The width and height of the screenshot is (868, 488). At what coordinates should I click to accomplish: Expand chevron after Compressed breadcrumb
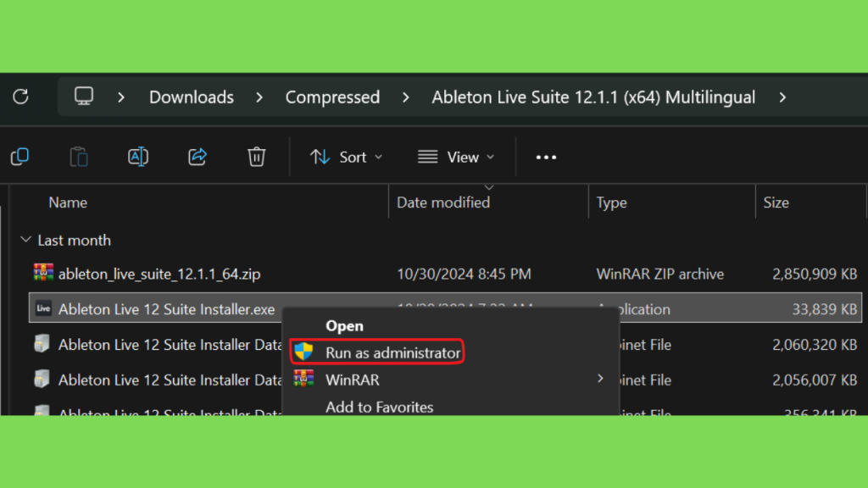(x=406, y=97)
